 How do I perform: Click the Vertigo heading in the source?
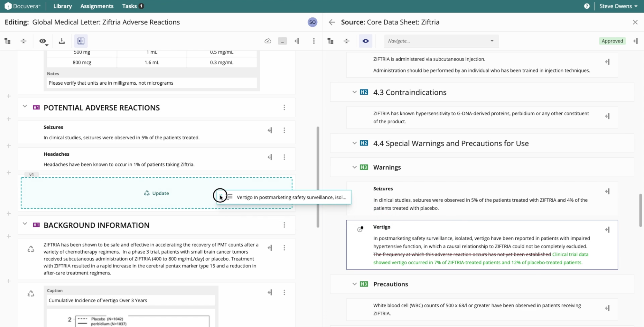coord(382,227)
